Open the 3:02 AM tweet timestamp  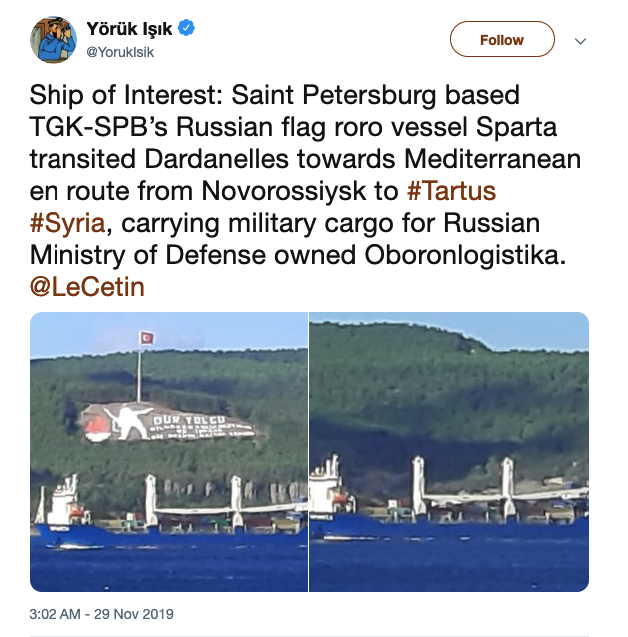coord(56,613)
